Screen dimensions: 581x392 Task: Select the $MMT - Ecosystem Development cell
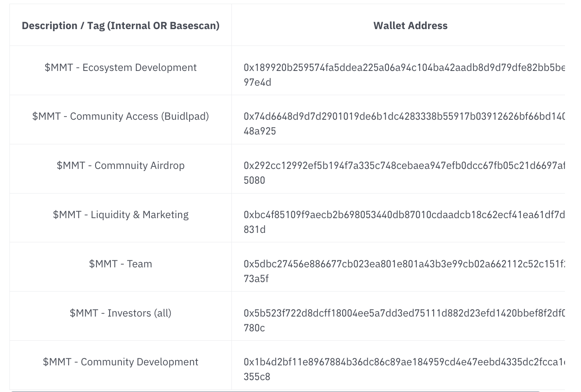pyautogui.click(x=121, y=68)
